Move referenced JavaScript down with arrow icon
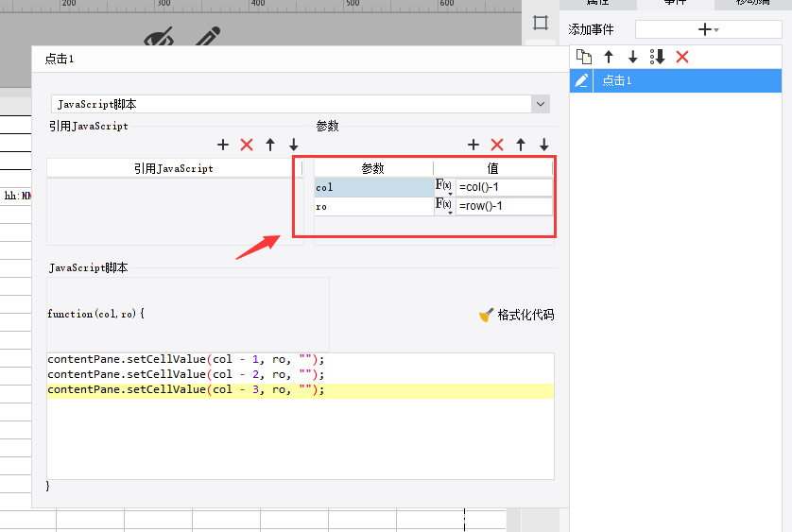This screenshot has height=532, width=792. click(x=294, y=145)
